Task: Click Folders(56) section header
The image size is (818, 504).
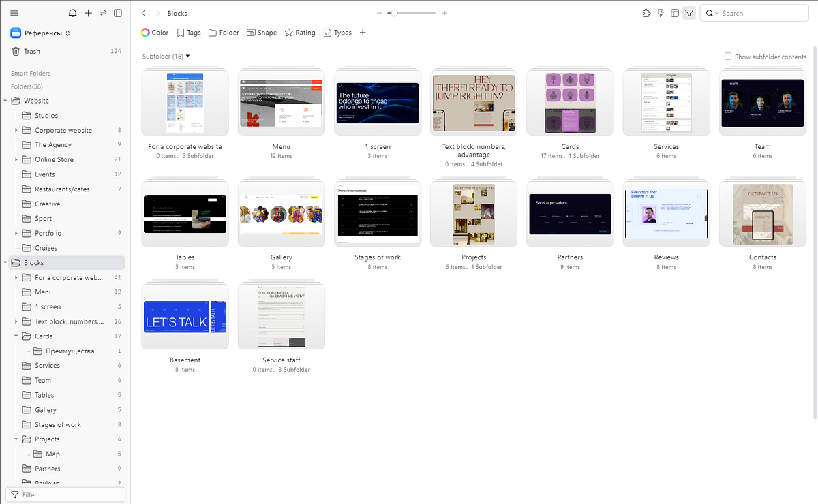Action: [x=27, y=87]
